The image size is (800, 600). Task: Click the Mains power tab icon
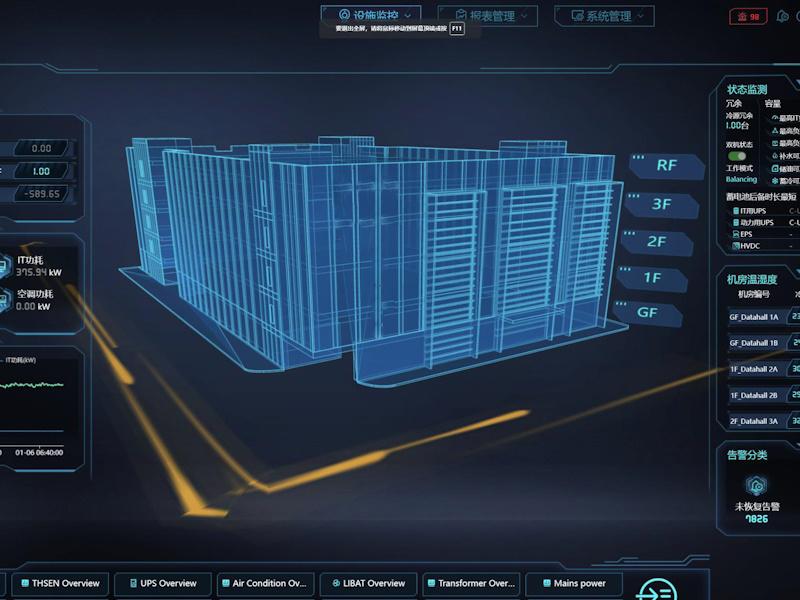[546, 583]
